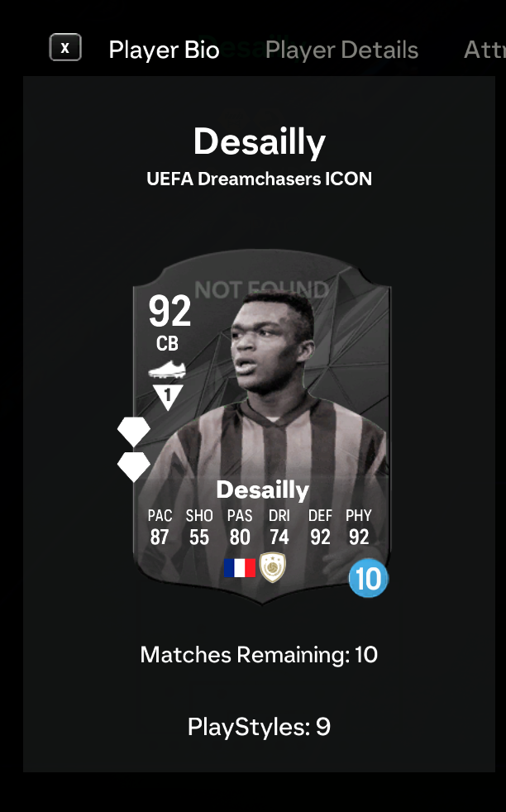Open the partially visible Attributes tab
This screenshot has height=812, width=506.
click(x=485, y=50)
